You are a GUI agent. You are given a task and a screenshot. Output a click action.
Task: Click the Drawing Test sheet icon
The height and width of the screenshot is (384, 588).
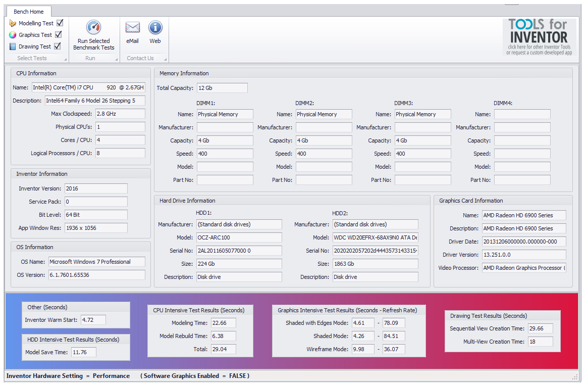13,46
